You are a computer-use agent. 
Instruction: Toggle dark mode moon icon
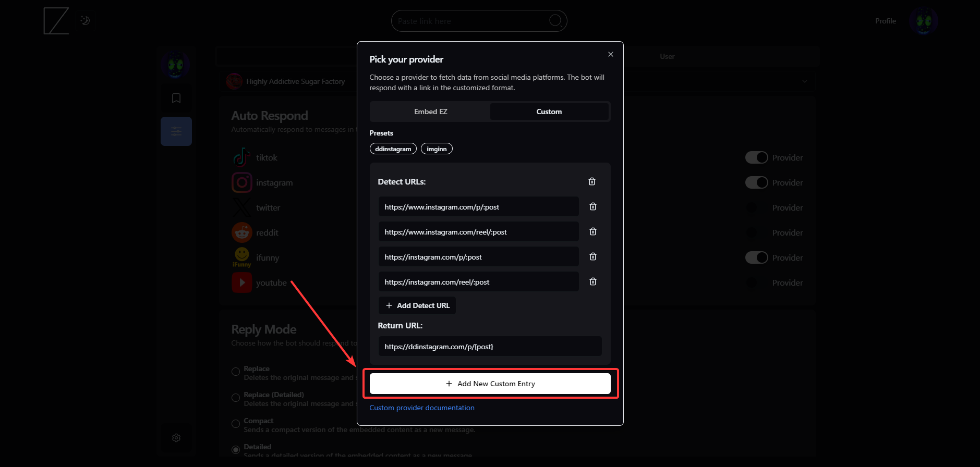click(85, 21)
